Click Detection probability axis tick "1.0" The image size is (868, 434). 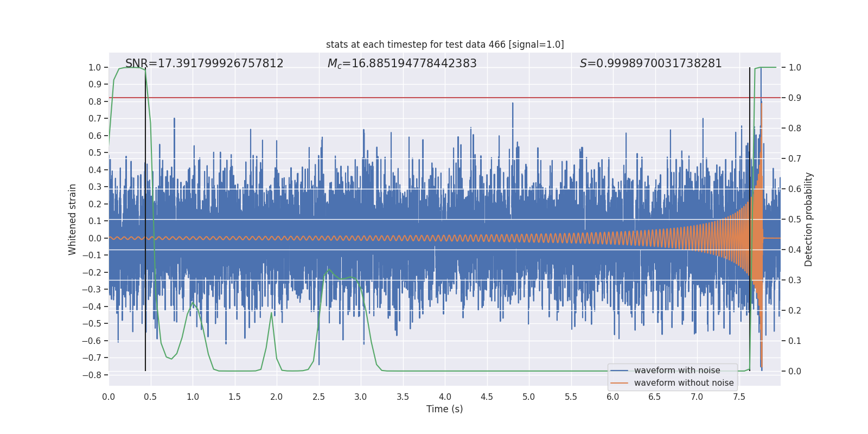coord(795,68)
